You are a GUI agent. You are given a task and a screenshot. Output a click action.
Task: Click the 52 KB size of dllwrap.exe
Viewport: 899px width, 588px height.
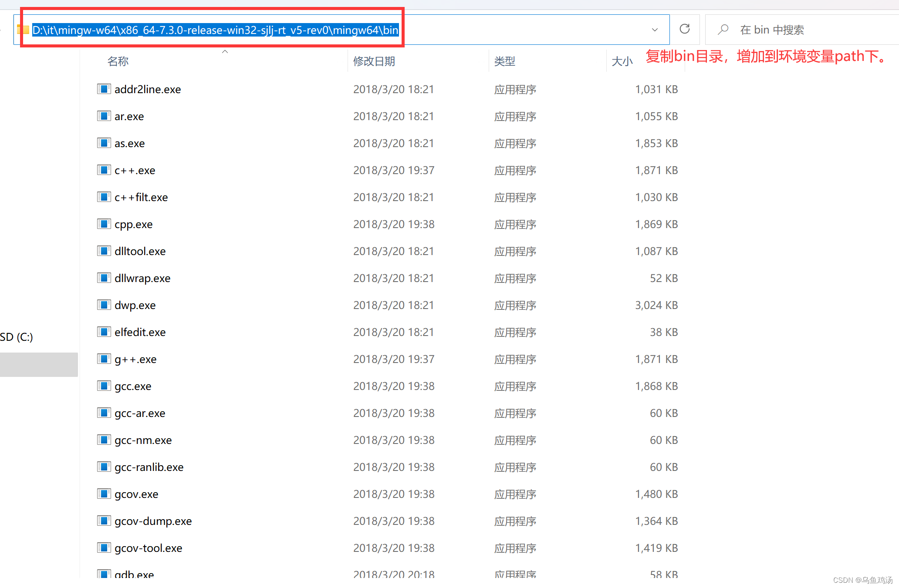click(664, 278)
